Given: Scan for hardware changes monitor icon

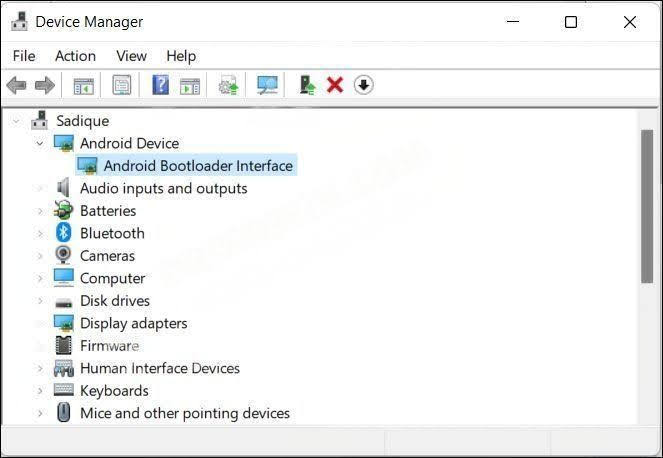Looking at the screenshot, I should click(x=267, y=85).
